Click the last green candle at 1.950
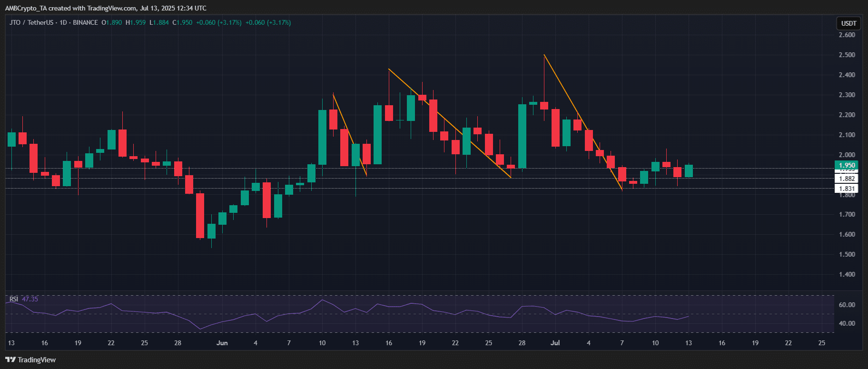The height and width of the screenshot is (369, 868). point(689,171)
